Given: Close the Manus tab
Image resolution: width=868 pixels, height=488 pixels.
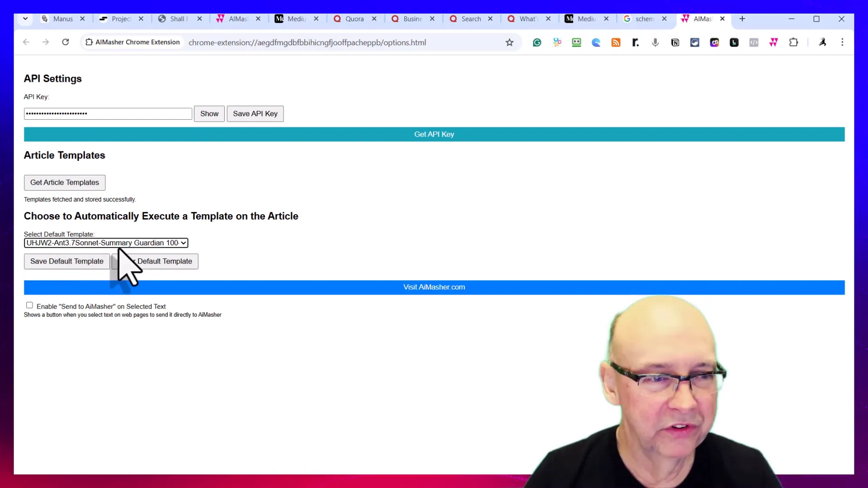Looking at the screenshot, I should coord(82,19).
